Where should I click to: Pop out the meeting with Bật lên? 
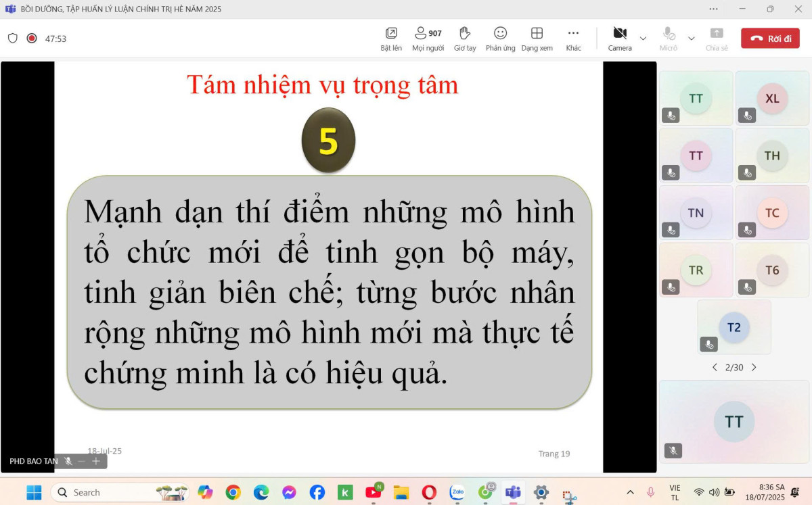pos(391,38)
